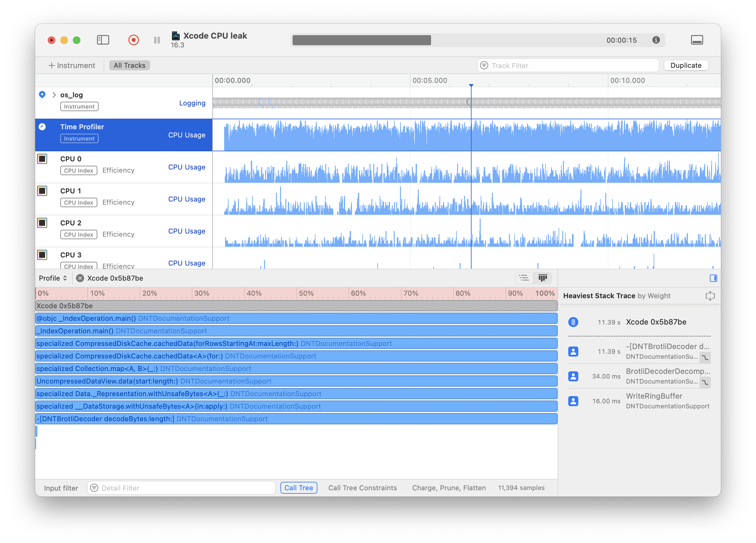Expand the os_log track
Viewport: 756px width, 543px height.
(x=54, y=95)
